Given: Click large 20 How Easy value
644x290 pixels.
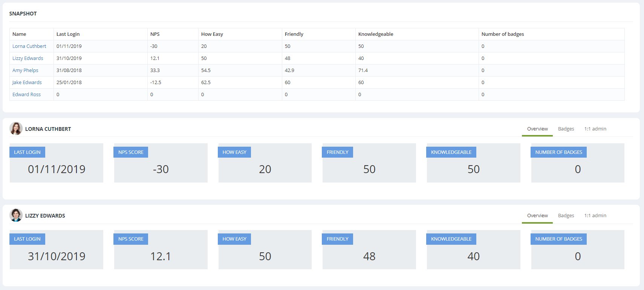Looking at the screenshot, I should pyautogui.click(x=265, y=169).
